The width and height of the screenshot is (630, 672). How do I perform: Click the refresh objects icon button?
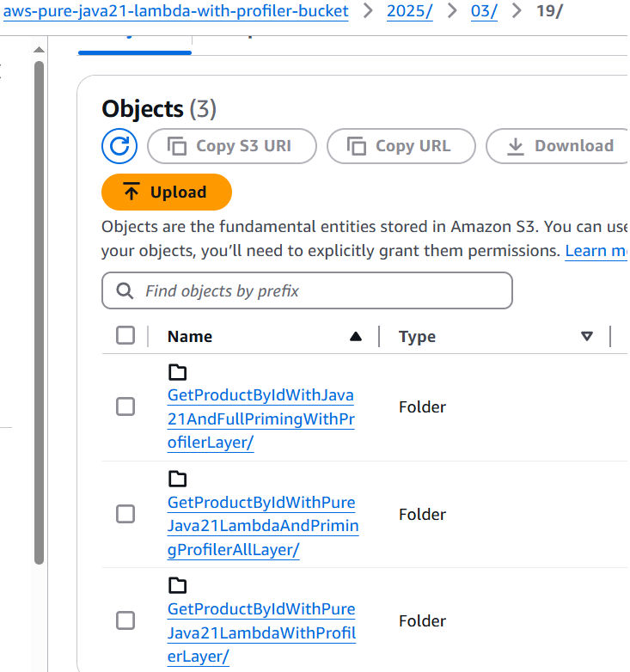pos(119,146)
